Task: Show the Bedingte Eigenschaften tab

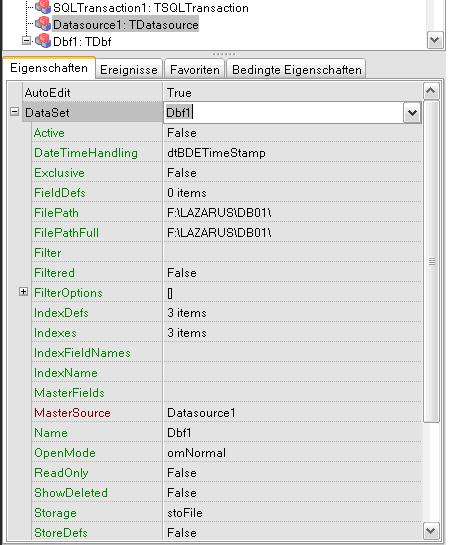Action: [x=297, y=70]
